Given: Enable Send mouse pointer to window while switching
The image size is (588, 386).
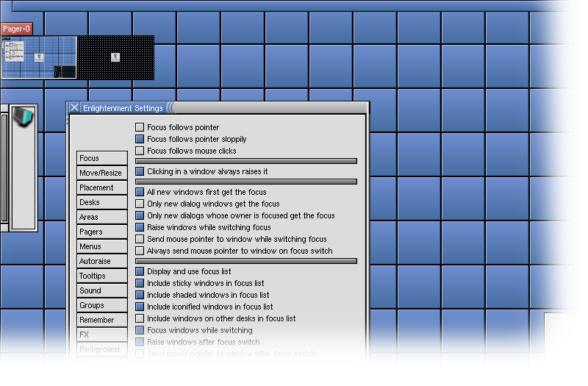Looking at the screenshot, I should (140, 239).
